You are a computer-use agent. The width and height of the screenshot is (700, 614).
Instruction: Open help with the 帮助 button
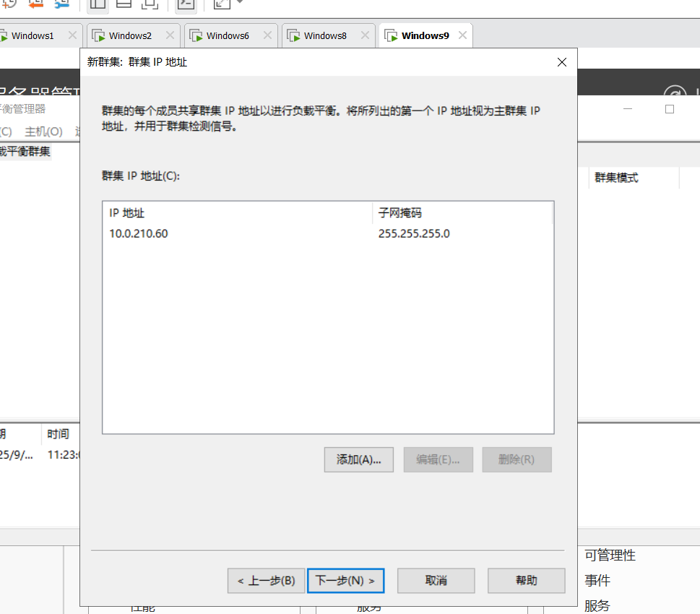tap(526, 581)
